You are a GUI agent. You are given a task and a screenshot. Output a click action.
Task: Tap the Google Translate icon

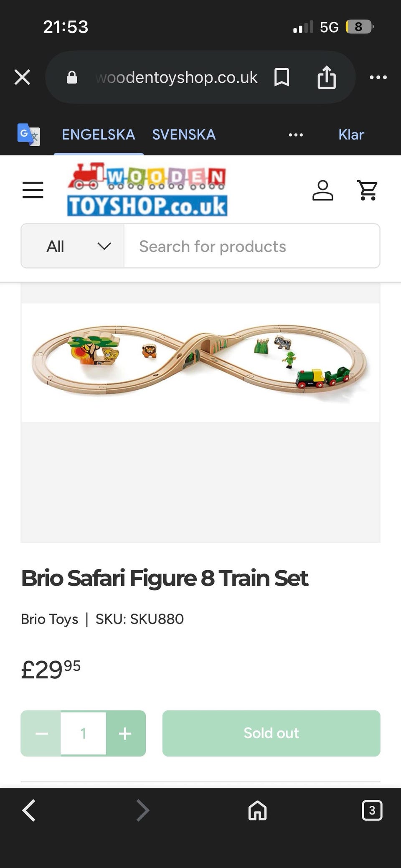coord(28,135)
